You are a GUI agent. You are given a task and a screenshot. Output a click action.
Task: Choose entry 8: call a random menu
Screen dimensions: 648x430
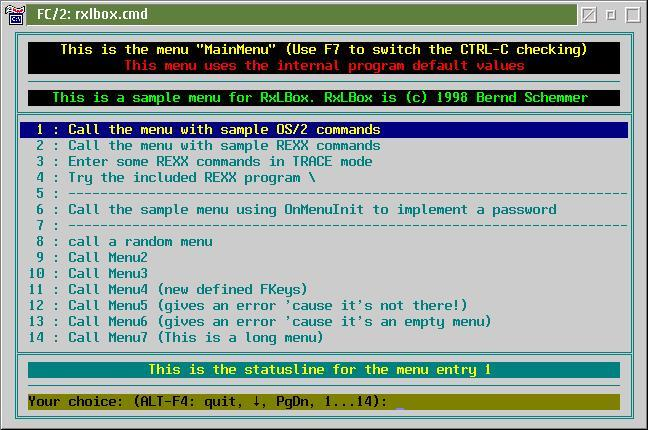(324, 241)
